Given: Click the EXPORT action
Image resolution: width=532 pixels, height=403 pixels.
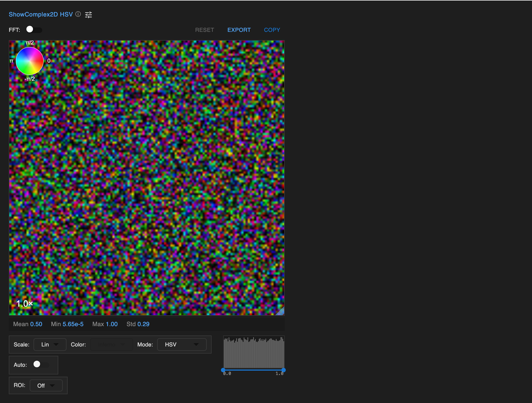Looking at the screenshot, I should point(239,30).
